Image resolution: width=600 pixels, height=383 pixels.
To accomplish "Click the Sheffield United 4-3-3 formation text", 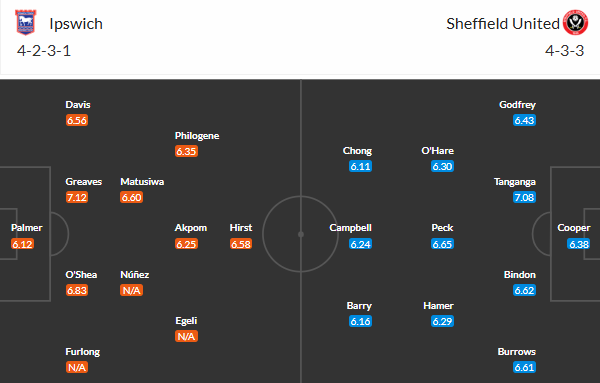I will pyautogui.click(x=565, y=51).
